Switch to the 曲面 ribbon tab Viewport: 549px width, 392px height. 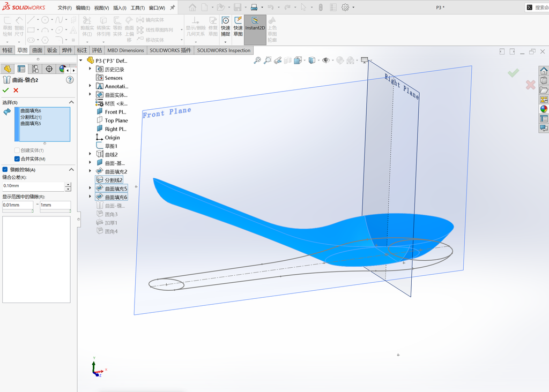click(38, 50)
